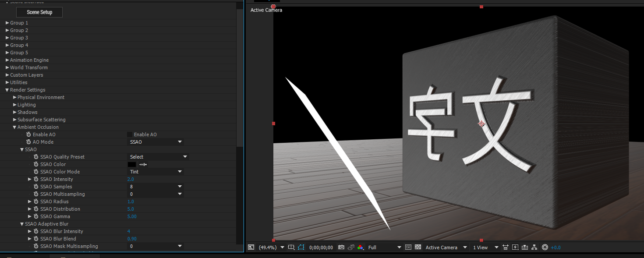Click the current time 0;00;00;00 display
Image resolution: width=644 pixels, height=258 pixels.
click(321, 247)
